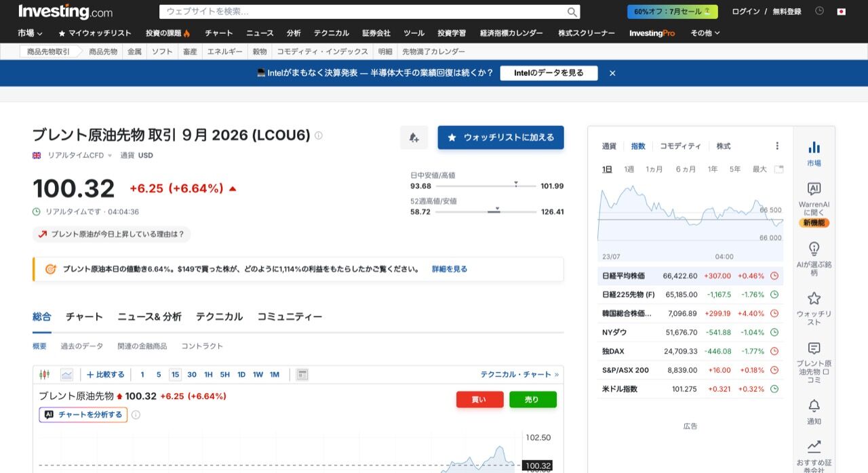Click clock icon in NYダウ row
Viewport: 868px width, 473px height.
pos(774,332)
